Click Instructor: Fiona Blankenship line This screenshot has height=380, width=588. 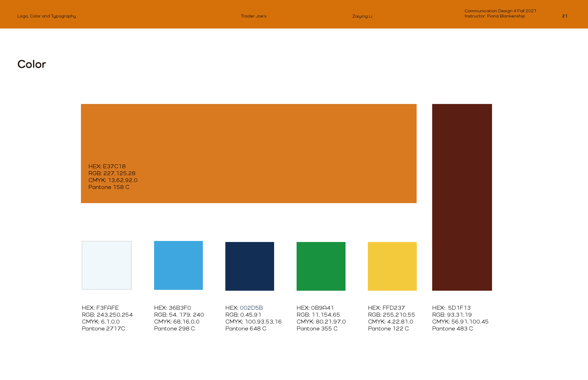point(494,16)
